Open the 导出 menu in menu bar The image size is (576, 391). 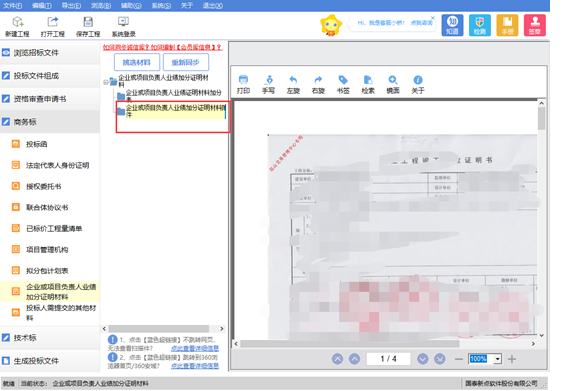(x=71, y=6)
